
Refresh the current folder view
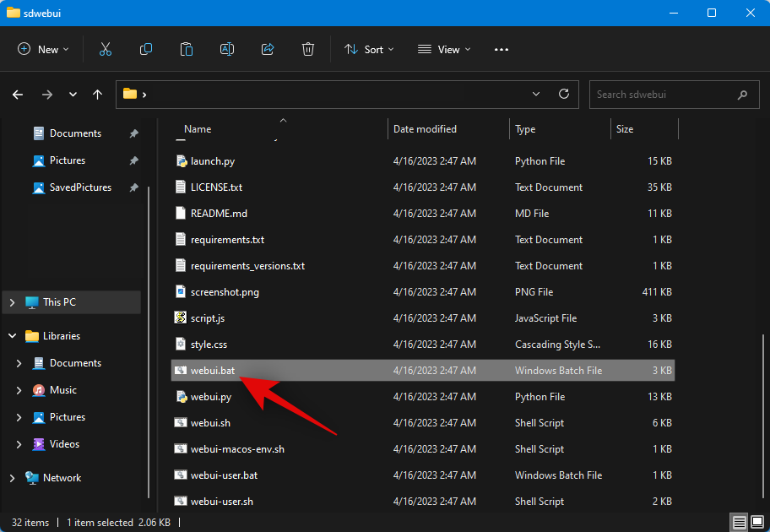coord(563,95)
